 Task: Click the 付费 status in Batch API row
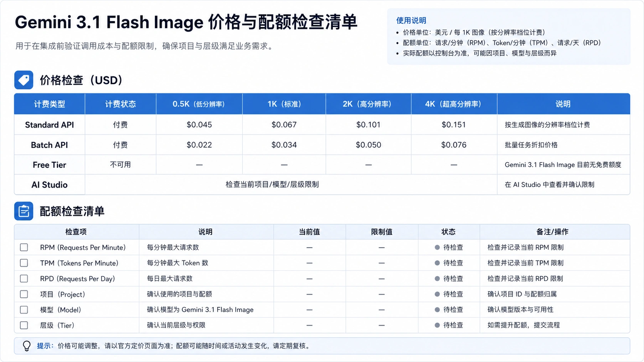point(120,145)
